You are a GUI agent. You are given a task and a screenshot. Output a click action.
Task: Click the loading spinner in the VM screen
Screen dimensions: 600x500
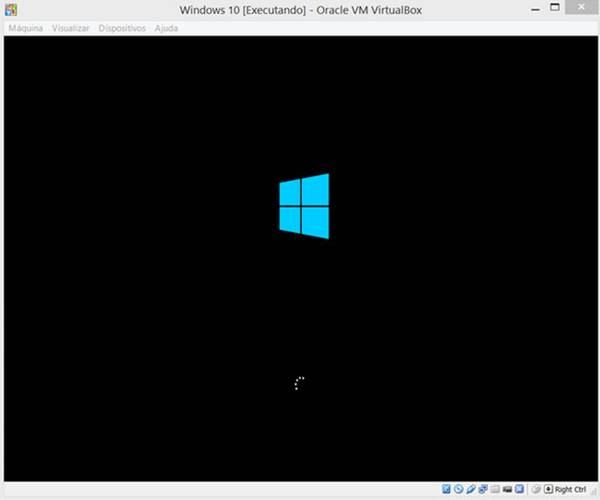pos(300,383)
